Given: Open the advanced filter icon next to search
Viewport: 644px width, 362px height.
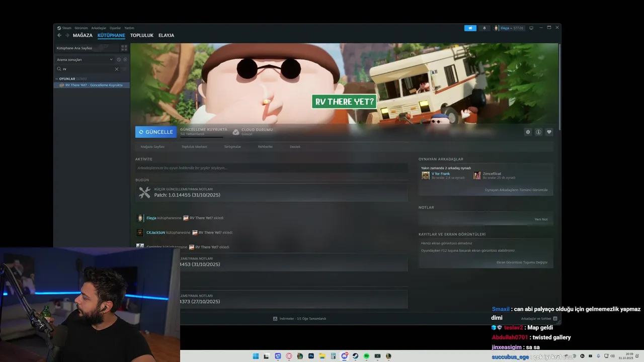Looking at the screenshot, I should pyautogui.click(x=124, y=69).
